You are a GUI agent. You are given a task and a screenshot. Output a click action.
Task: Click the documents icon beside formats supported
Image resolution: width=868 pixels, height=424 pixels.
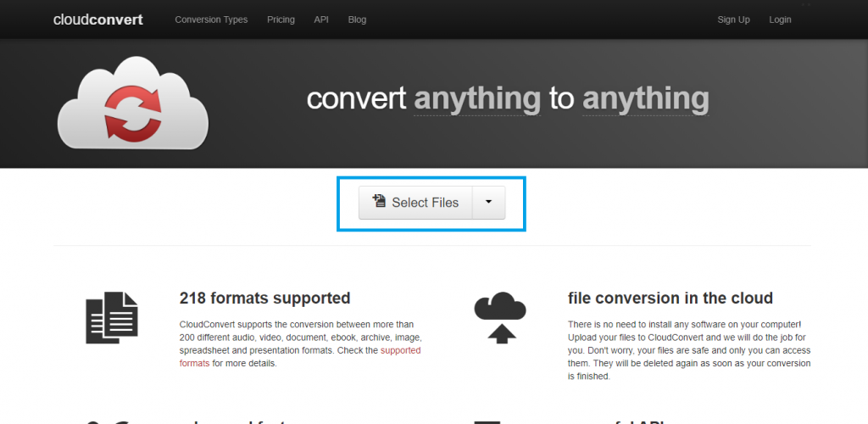pos(112,318)
